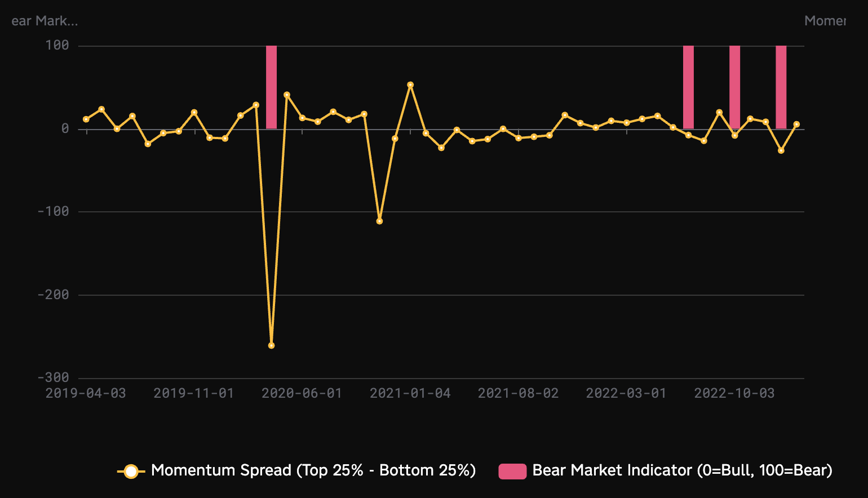
Task: Select the lowest data point near -260
Action: 271,345
